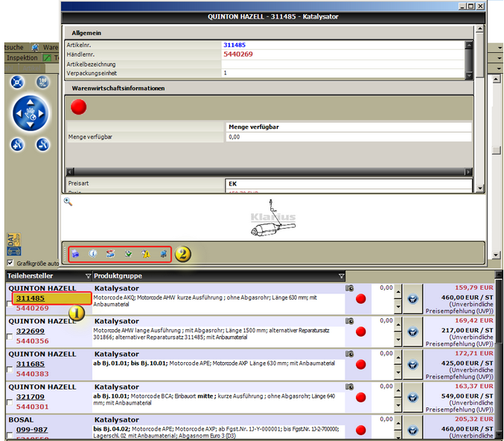
Task: Click the yellow warning triangle icon
Action: click(x=146, y=254)
